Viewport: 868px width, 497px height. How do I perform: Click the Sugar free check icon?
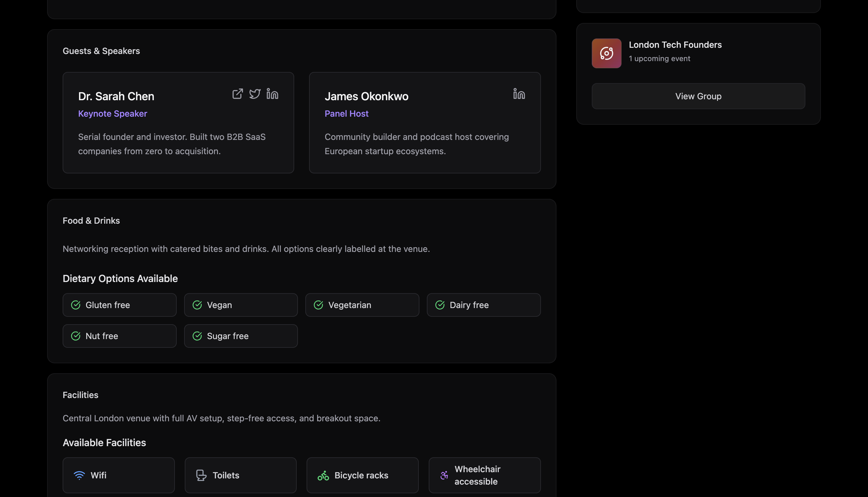tap(197, 336)
